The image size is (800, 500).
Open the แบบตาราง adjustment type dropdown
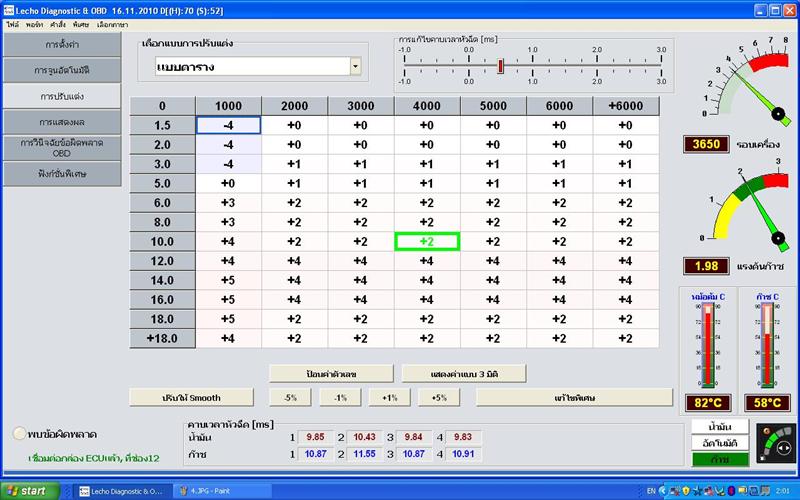[x=356, y=66]
